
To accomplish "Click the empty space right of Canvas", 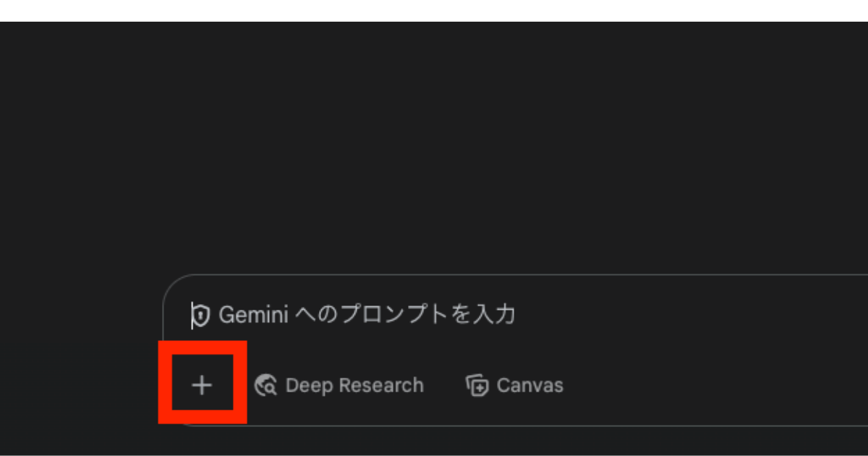I will point(716,385).
